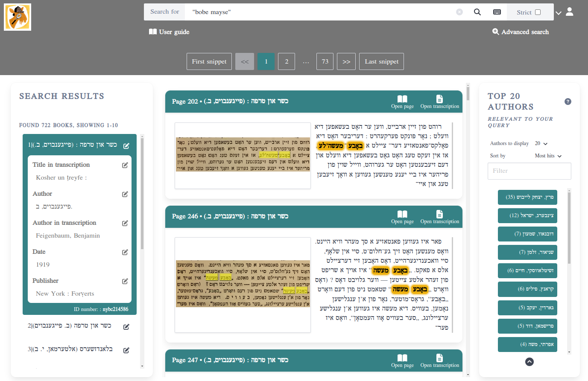This screenshot has width=588, height=381.
Task: Click the authors Filter input field
Action: (529, 171)
